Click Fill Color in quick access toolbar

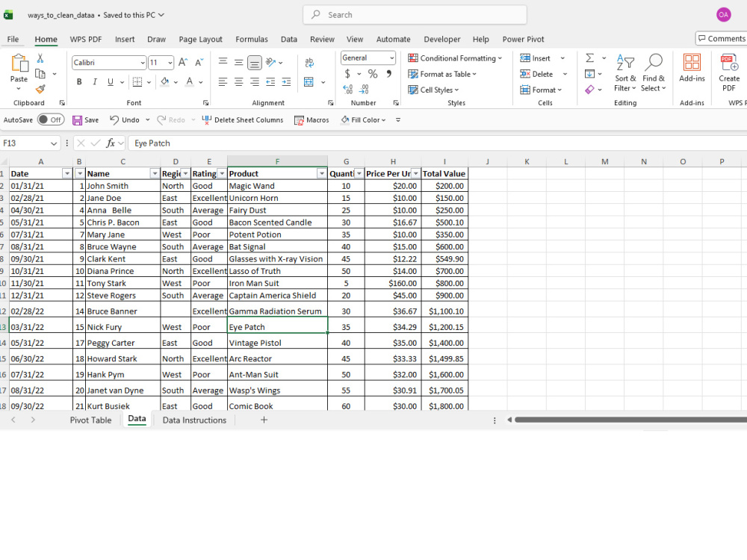point(362,120)
